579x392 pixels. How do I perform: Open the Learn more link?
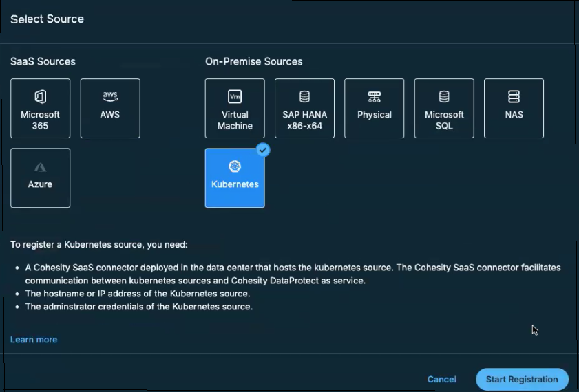tap(34, 340)
